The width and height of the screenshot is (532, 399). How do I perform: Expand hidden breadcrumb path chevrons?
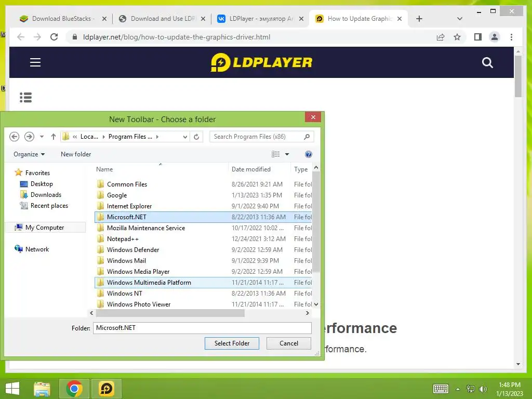pos(75,137)
